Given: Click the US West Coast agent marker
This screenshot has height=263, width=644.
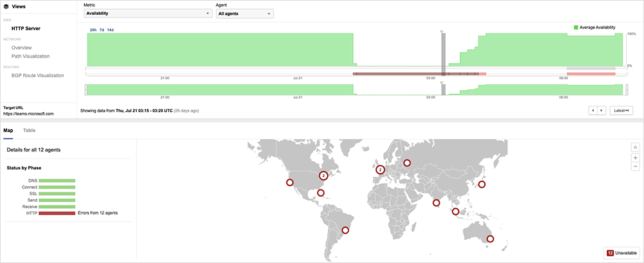Looking at the screenshot, I should click(x=290, y=183).
